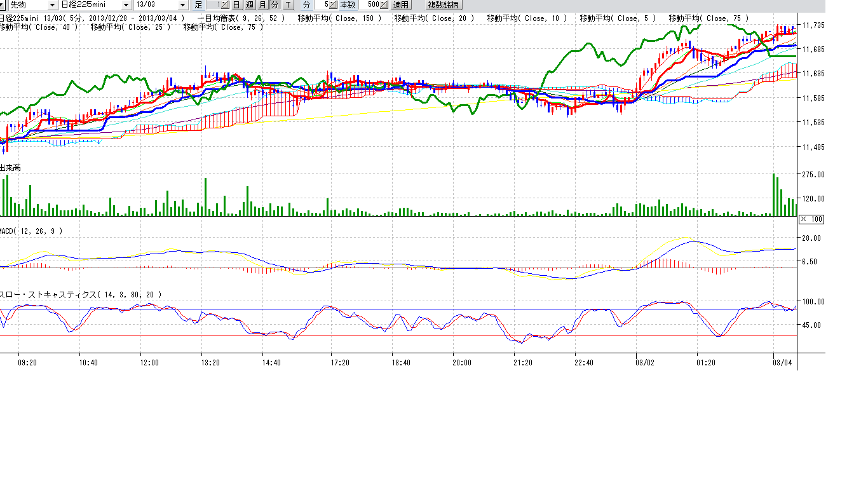This screenshot has width=868, height=488.
Task: Click the 足 bar-type button
Action: [x=198, y=5]
